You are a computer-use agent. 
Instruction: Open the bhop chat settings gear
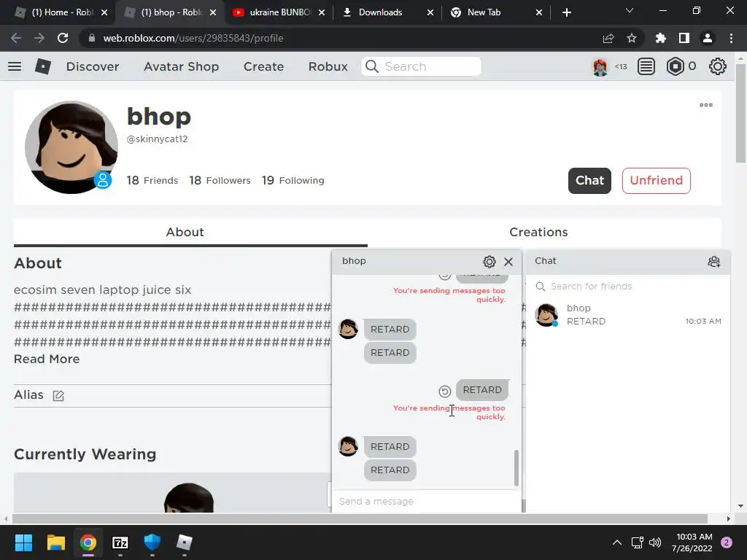489,262
